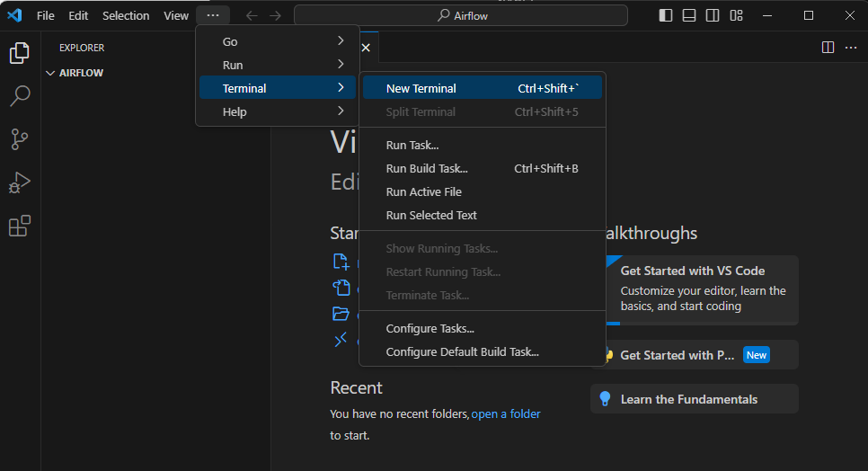
Task: Click the Open File icon under Start
Action: pyautogui.click(x=341, y=288)
